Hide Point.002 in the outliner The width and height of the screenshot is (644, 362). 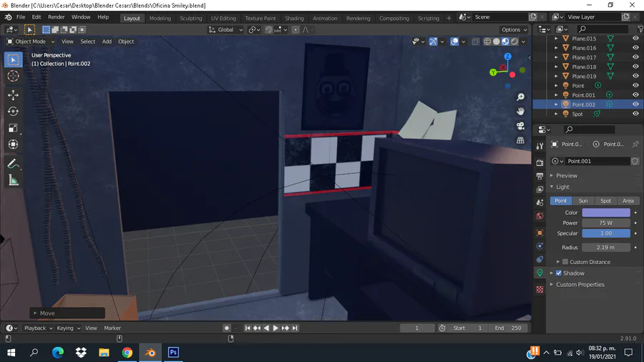tap(635, 104)
